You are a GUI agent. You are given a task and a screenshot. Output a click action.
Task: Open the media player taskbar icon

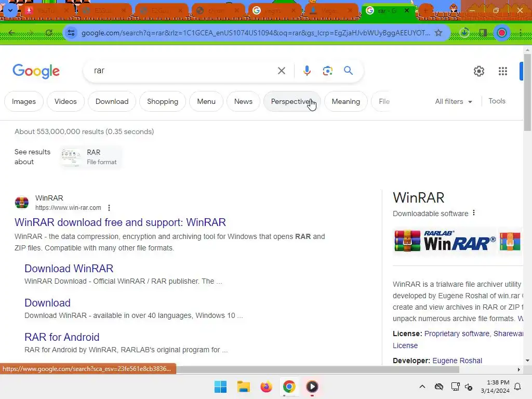click(x=312, y=387)
